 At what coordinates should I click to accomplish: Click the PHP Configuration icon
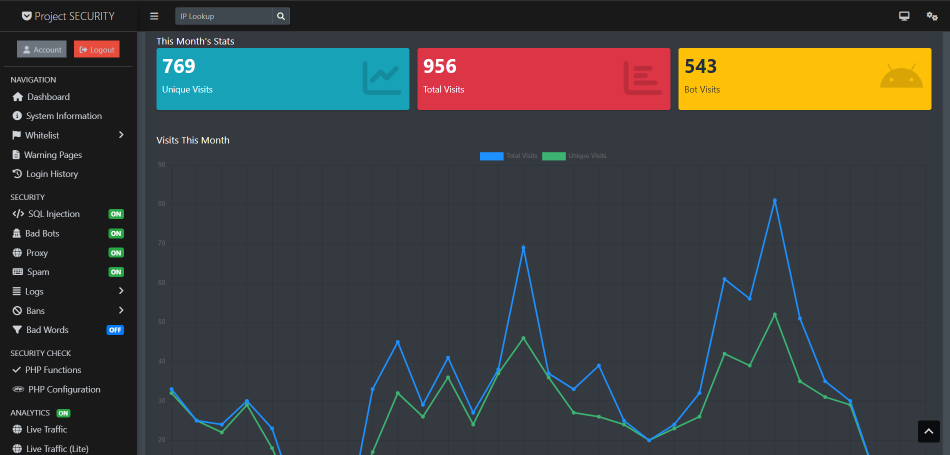pyautogui.click(x=18, y=390)
